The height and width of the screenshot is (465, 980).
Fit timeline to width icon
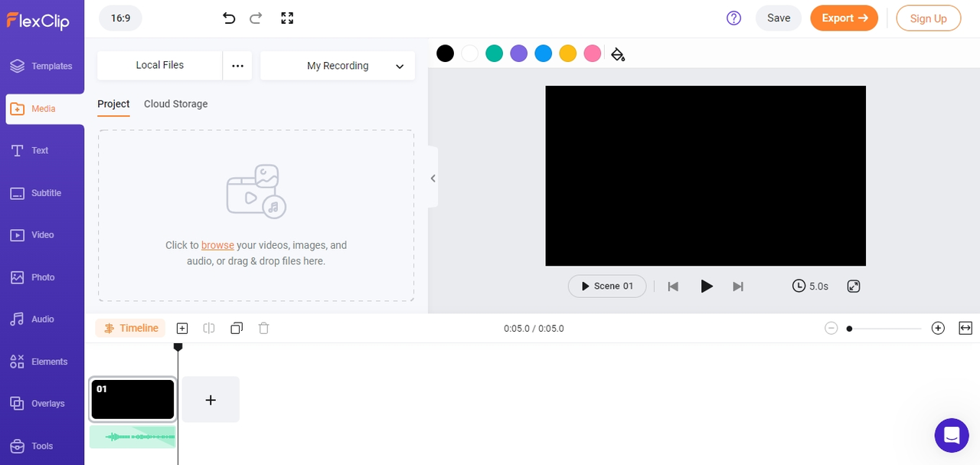[x=965, y=328]
